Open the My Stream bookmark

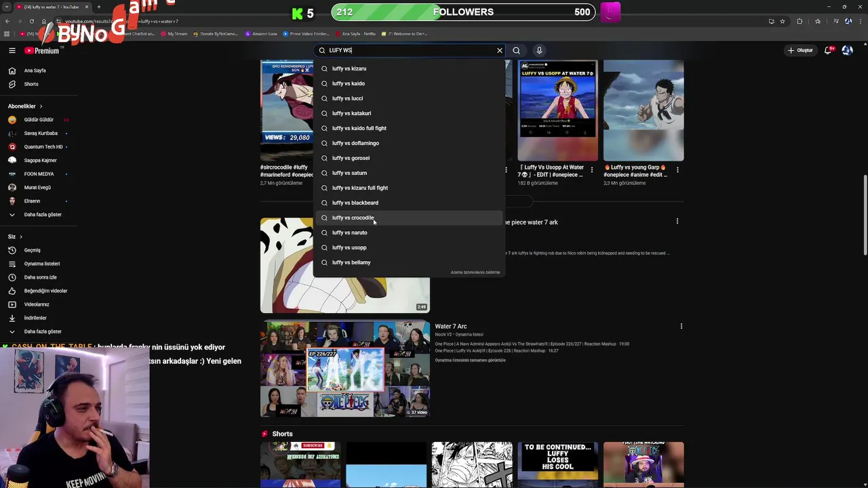(x=174, y=33)
